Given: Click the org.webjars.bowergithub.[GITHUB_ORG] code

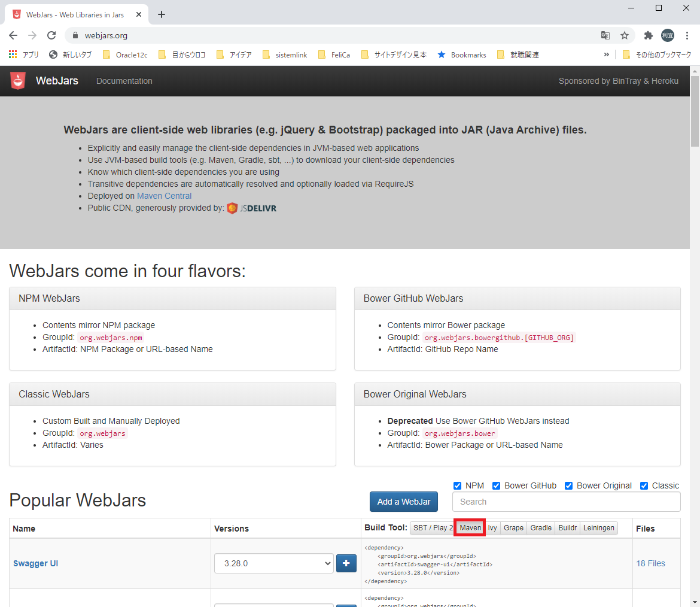Looking at the screenshot, I should click(x=498, y=338).
